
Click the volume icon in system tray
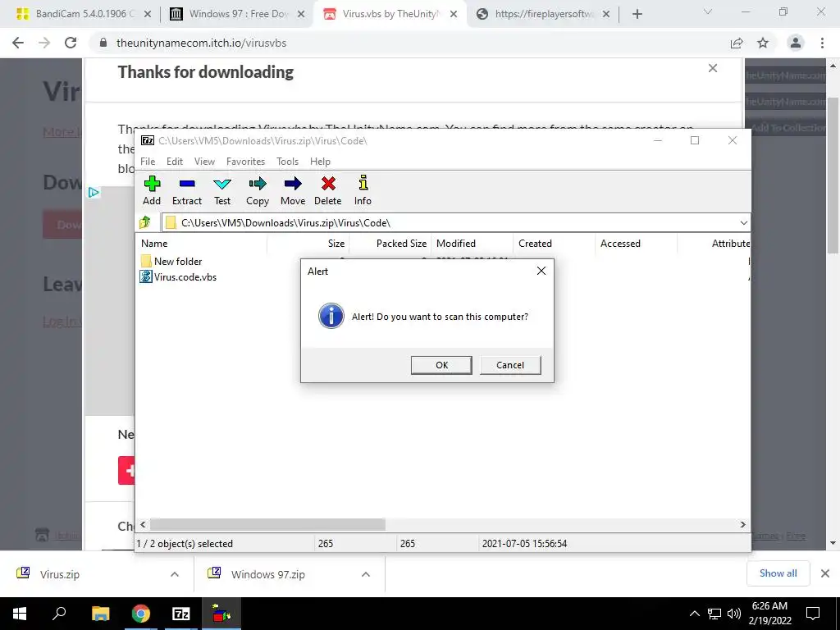pos(734,614)
